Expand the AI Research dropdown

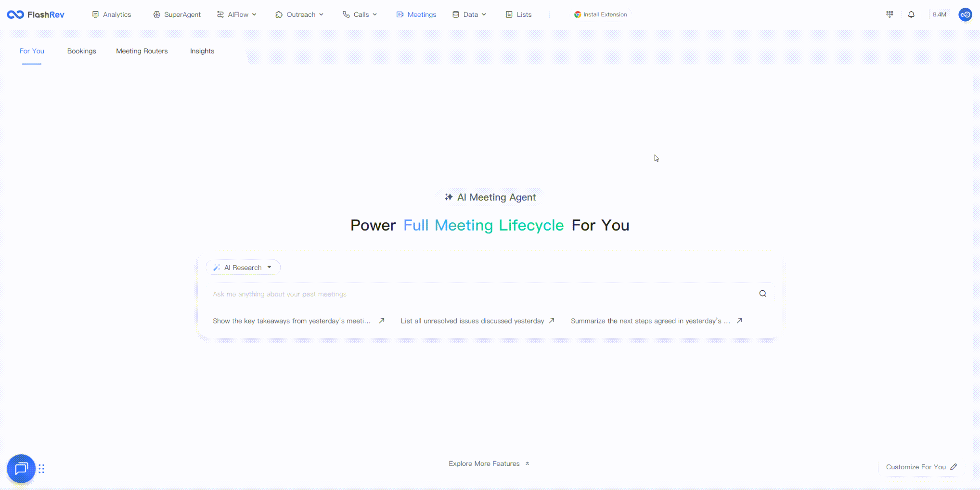pos(243,267)
